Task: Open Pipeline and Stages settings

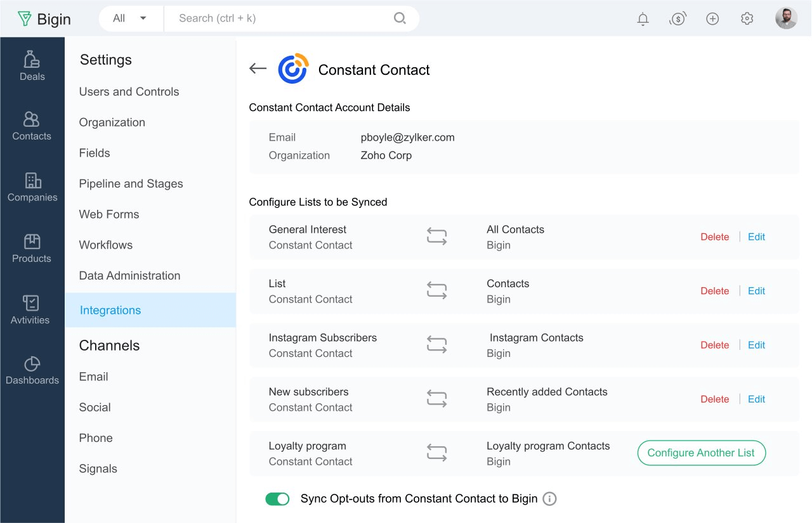Action: tap(131, 184)
